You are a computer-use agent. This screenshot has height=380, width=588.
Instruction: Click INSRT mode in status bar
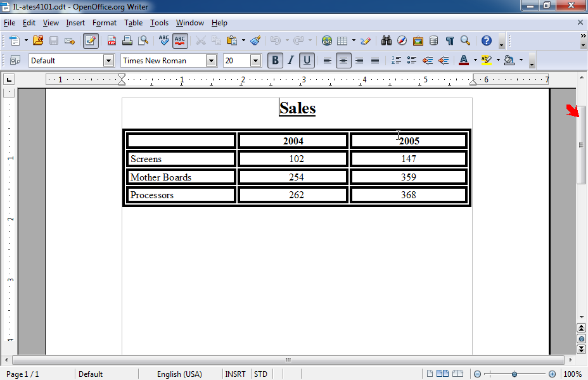coord(235,374)
